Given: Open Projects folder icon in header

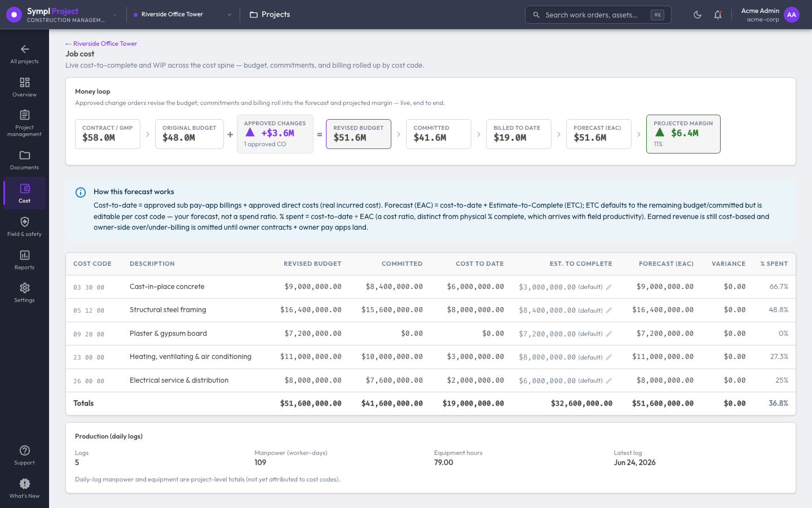Looking at the screenshot, I should pyautogui.click(x=254, y=15).
